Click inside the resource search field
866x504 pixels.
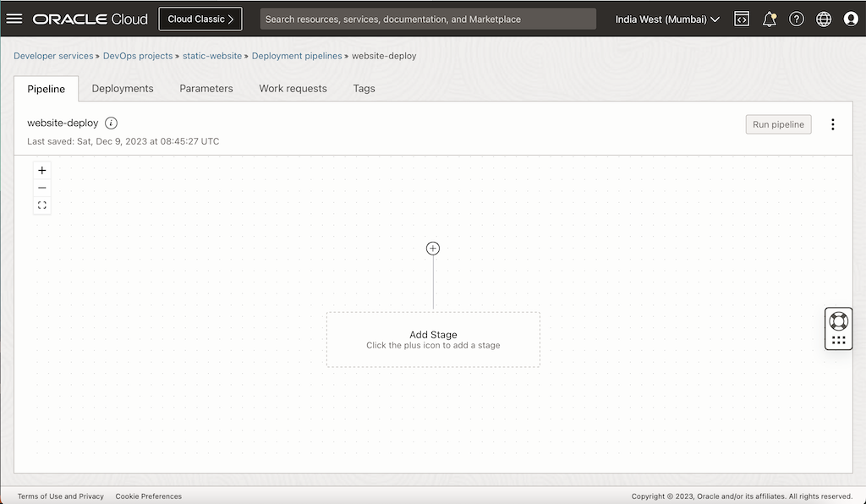coord(427,19)
